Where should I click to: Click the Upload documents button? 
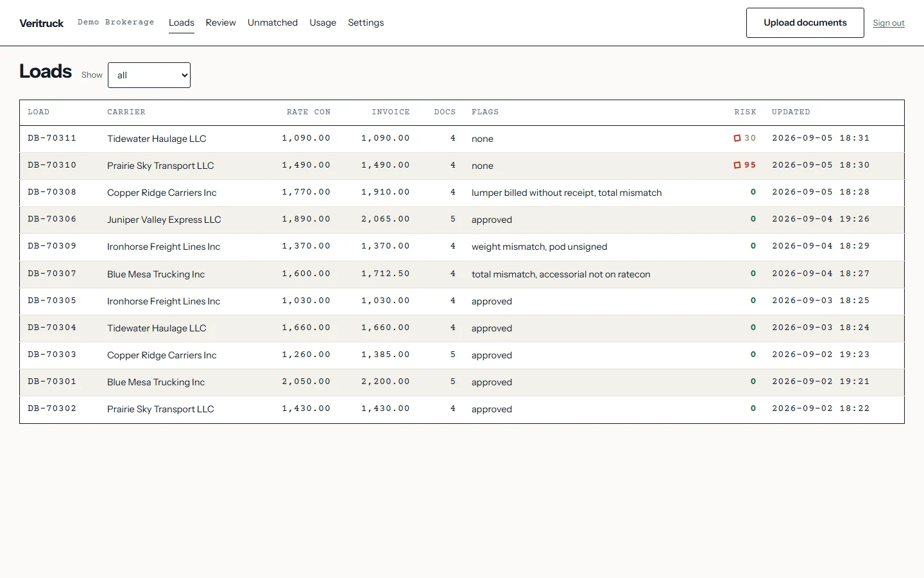(x=805, y=22)
